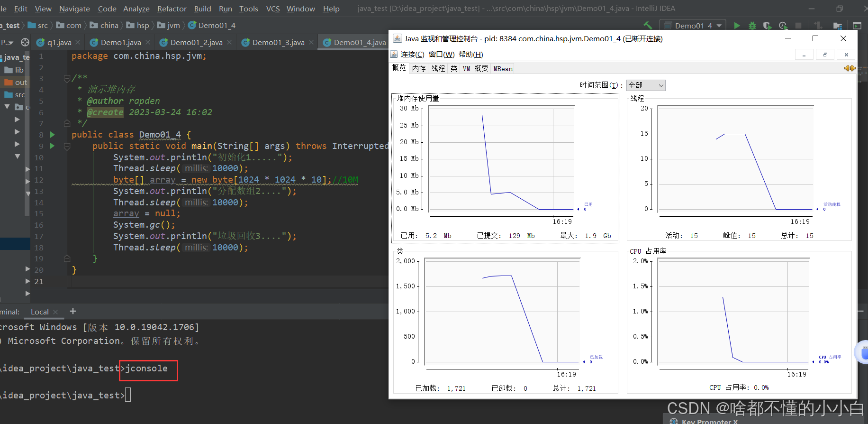Click the green hammer Build Project icon
This screenshot has height=424, width=868.
[648, 25]
